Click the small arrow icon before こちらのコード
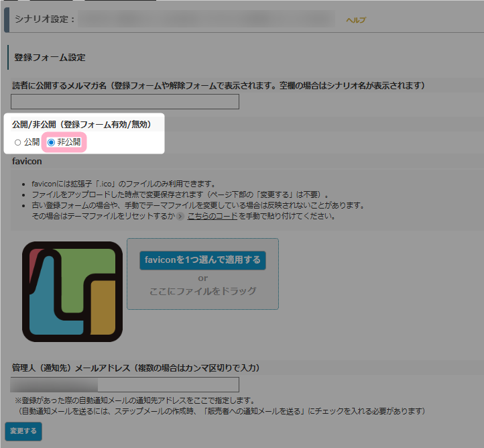484x448 pixels. tap(180, 217)
